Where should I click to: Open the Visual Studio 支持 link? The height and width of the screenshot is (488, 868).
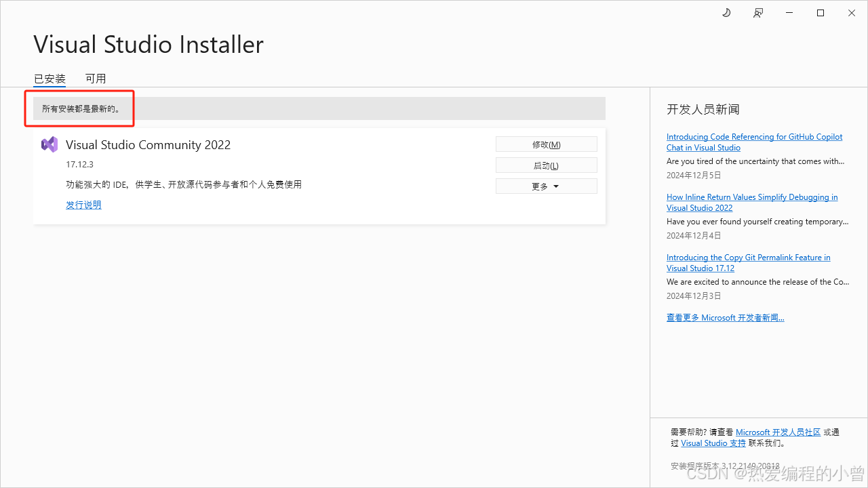click(x=713, y=443)
